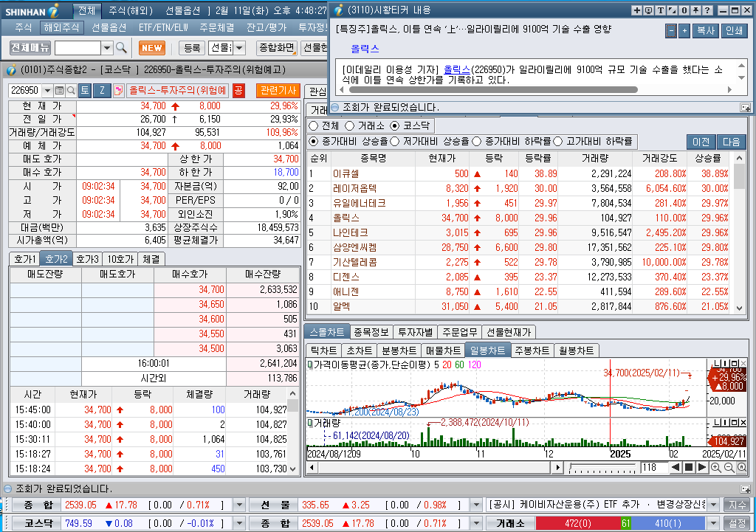This screenshot has height=532, width=756.
Task: Select the 코스닥 radio button
Action: coord(395,125)
